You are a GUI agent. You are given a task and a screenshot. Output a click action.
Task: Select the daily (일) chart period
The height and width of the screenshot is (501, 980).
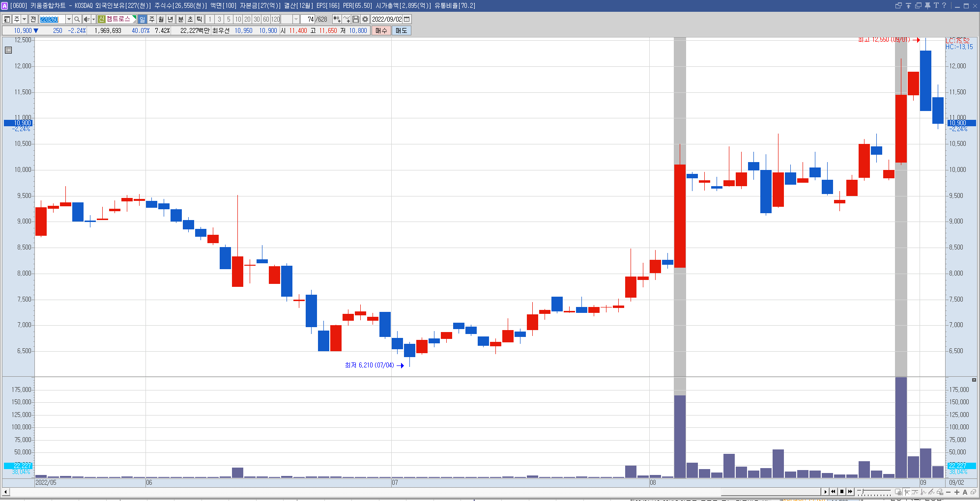click(x=143, y=19)
